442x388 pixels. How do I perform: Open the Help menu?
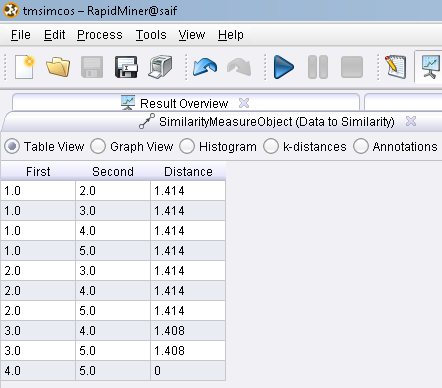[231, 35]
